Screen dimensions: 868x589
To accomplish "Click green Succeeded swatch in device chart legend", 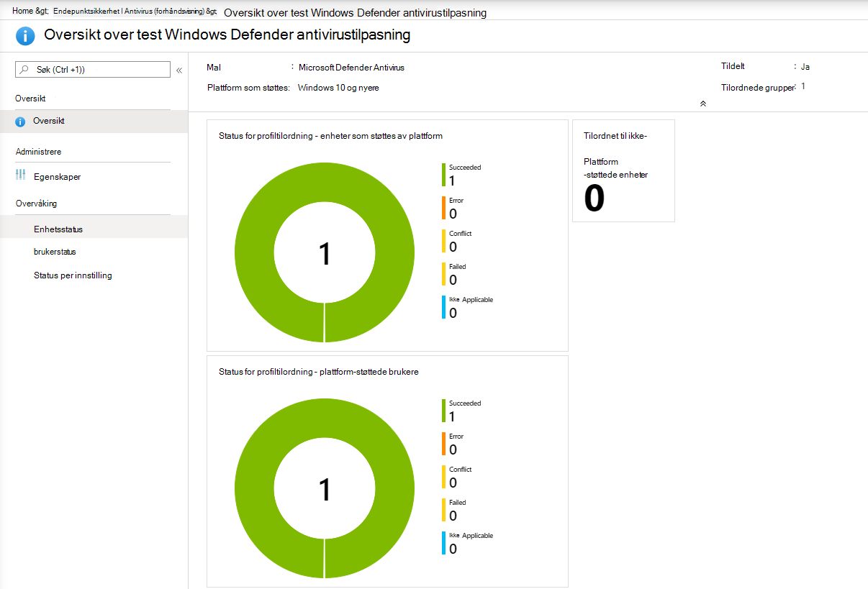I will [x=444, y=175].
